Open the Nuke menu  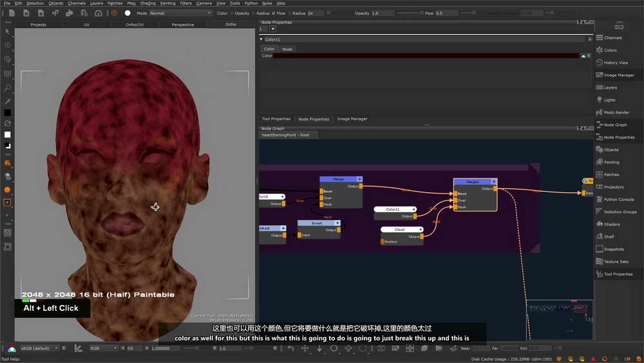[267, 3]
